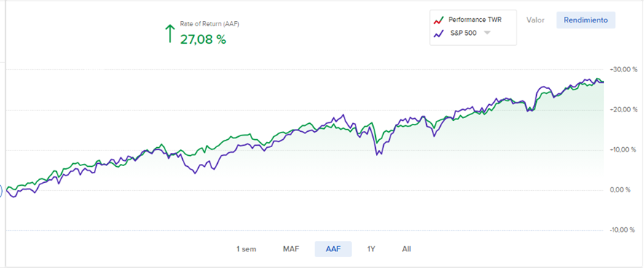This screenshot has height=271, width=644.
Task: Click the Rate of Return (AAF) label
Action: coord(210,24)
